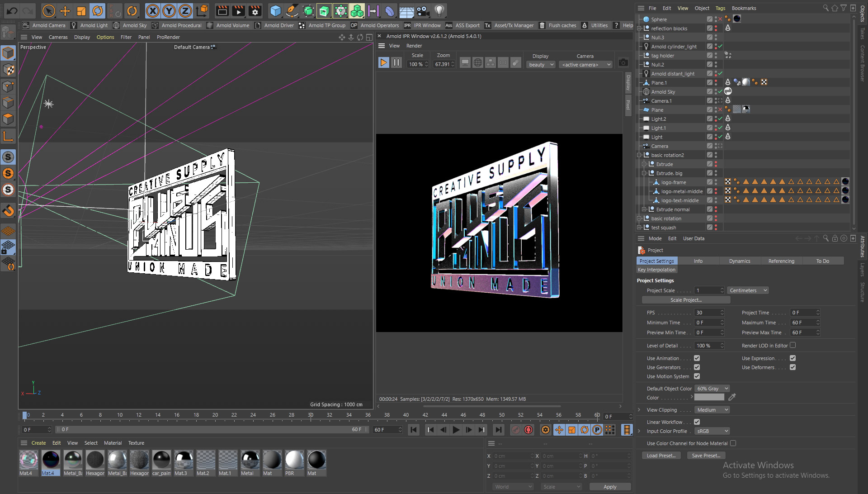Image resolution: width=868 pixels, height=494 pixels.
Task: Click Flush caches in Arnold toolbar
Action: coord(557,25)
